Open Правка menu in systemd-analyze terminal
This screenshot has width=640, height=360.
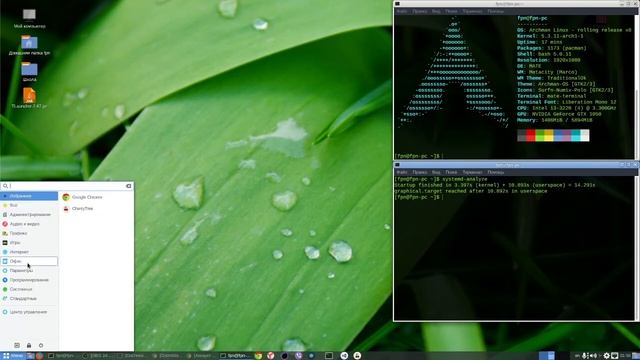pyautogui.click(x=420, y=172)
